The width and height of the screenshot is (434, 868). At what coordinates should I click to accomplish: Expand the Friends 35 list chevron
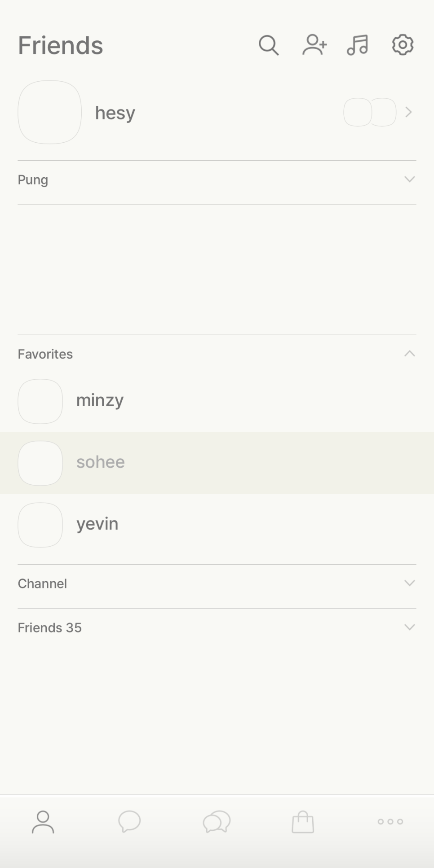click(409, 627)
